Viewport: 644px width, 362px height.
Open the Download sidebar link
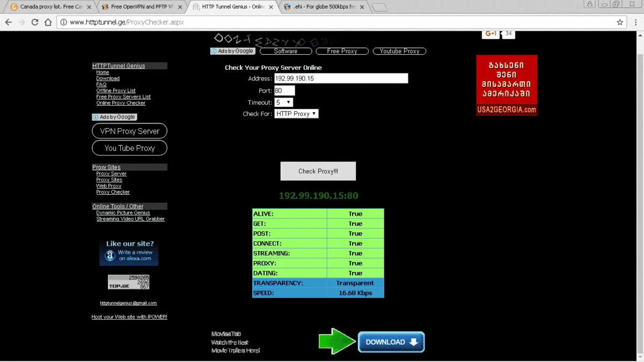pos(108,78)
